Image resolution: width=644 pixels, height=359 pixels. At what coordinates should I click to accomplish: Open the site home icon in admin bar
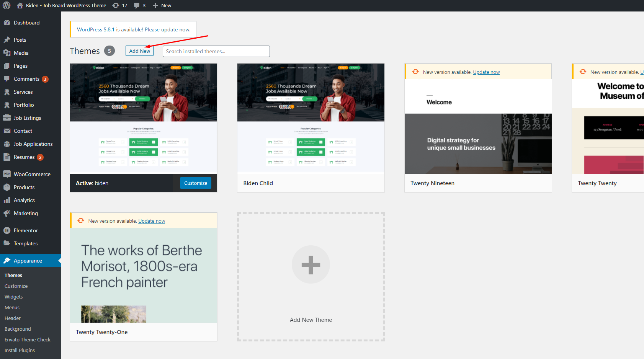[20, 5]
